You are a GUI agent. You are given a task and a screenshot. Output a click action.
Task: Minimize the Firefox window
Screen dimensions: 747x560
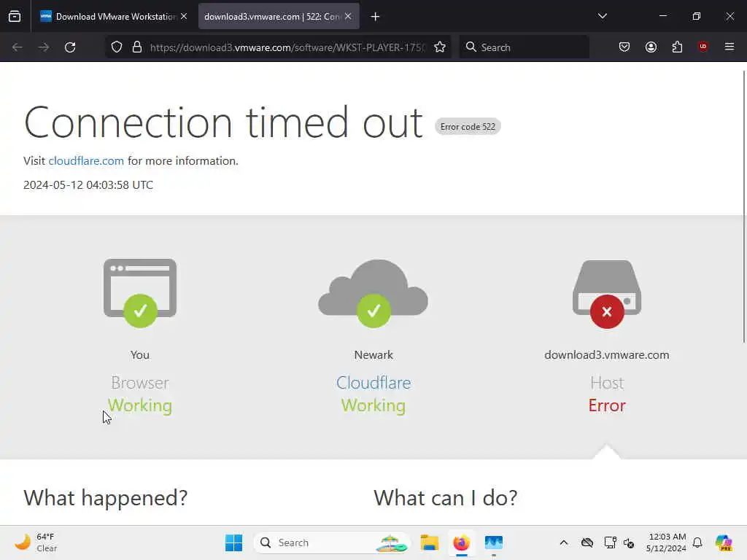click(662, 16)
